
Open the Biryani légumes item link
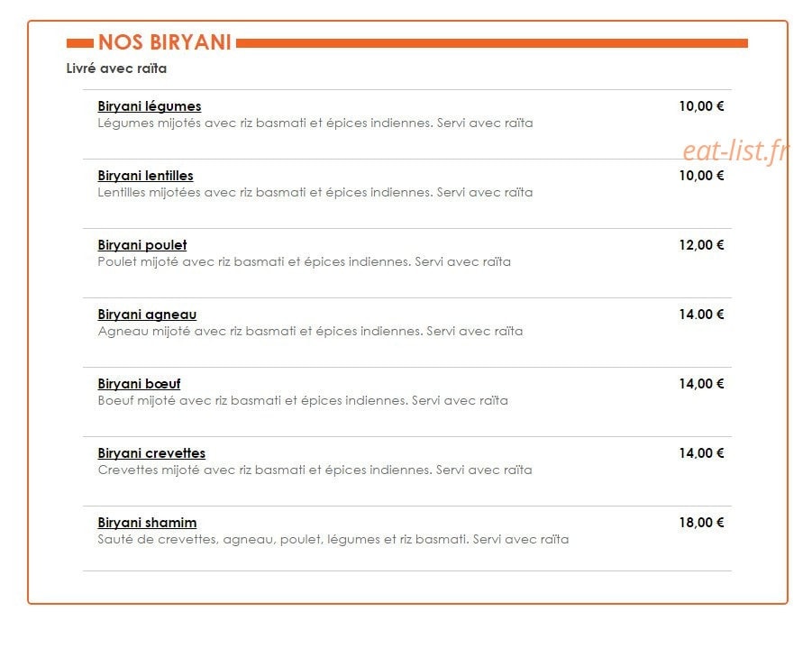(149, 106)
